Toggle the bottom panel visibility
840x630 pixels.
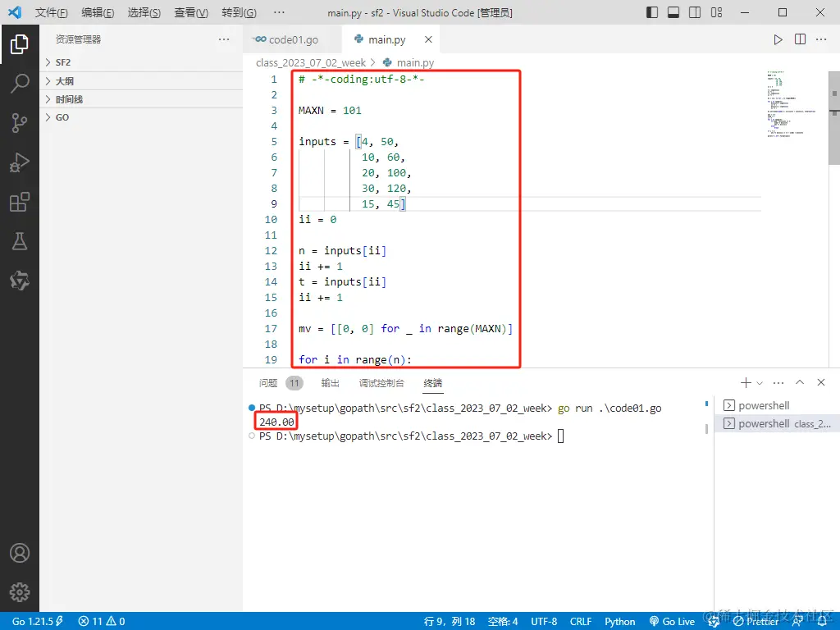coord(673,12)
